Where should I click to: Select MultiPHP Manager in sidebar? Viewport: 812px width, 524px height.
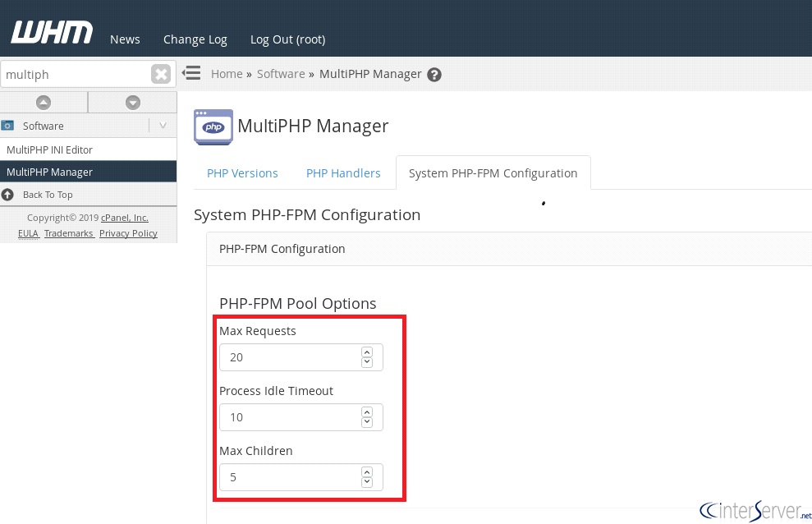(x=88, y=172)
